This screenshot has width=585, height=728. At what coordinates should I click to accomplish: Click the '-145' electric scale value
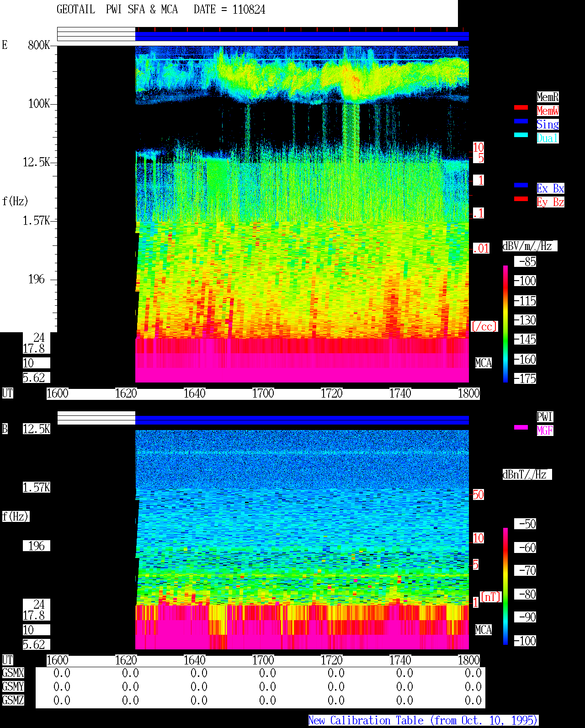click(525, 339)
